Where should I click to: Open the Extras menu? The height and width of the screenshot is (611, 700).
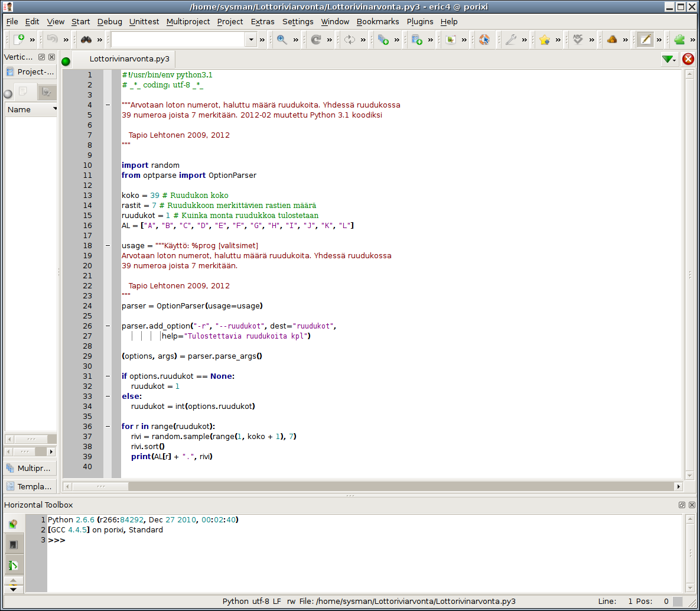(262, 21)
